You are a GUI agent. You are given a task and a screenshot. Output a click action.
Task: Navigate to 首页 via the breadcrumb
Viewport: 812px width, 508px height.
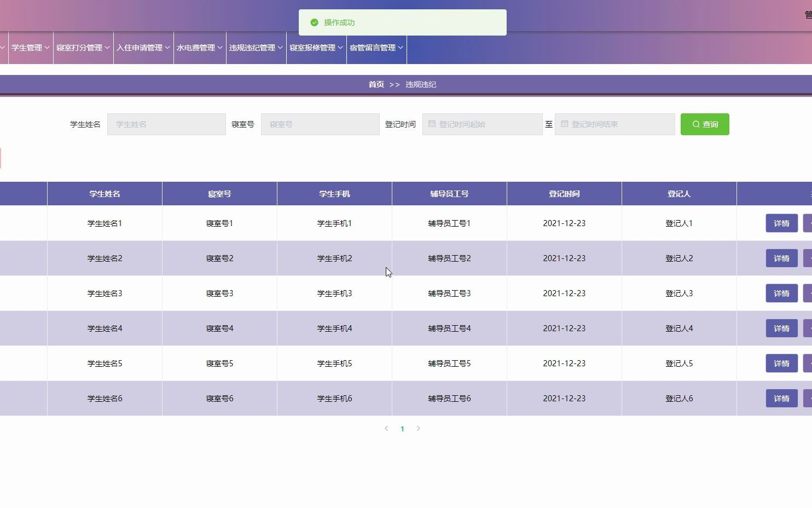(x=376, y=84)
